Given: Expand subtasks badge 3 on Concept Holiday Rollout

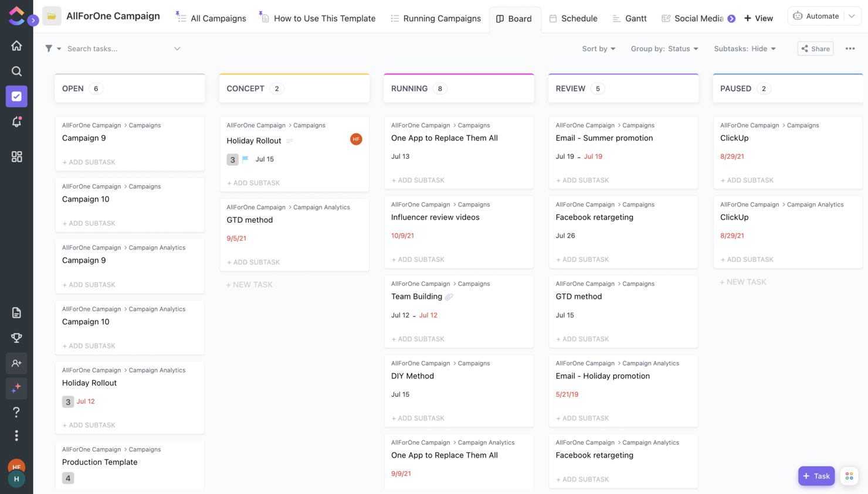Looking at the screenshot, I should point(233,159).
